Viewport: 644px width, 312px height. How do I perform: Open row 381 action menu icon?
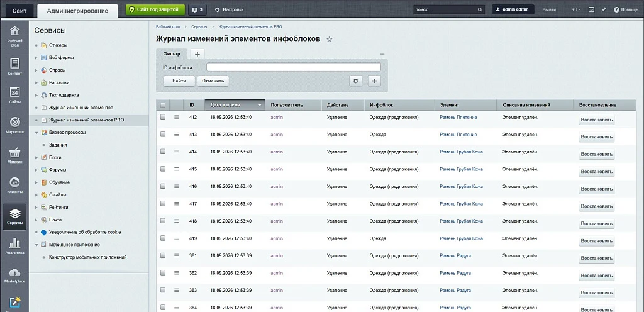(177, 255)
